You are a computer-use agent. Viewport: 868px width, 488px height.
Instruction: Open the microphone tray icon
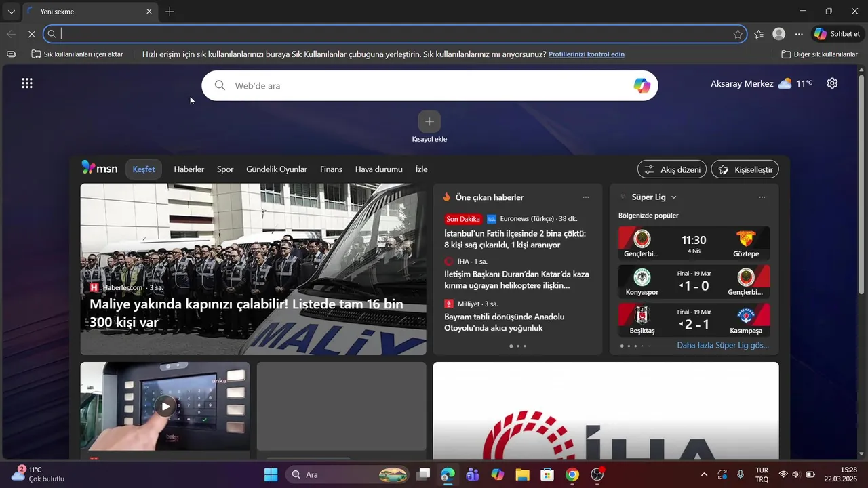click(x=741, y=474)
